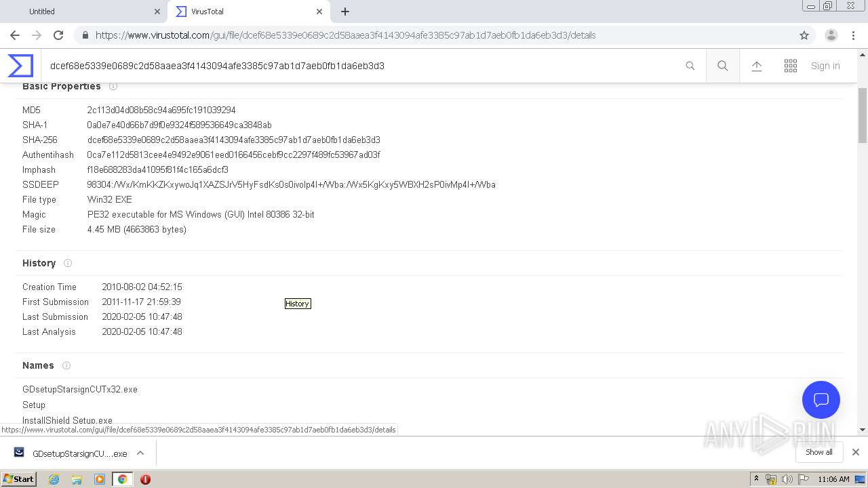Click the volume speaker tray icon
Viewport: 868px width, 488px height.
click(787, 479)
